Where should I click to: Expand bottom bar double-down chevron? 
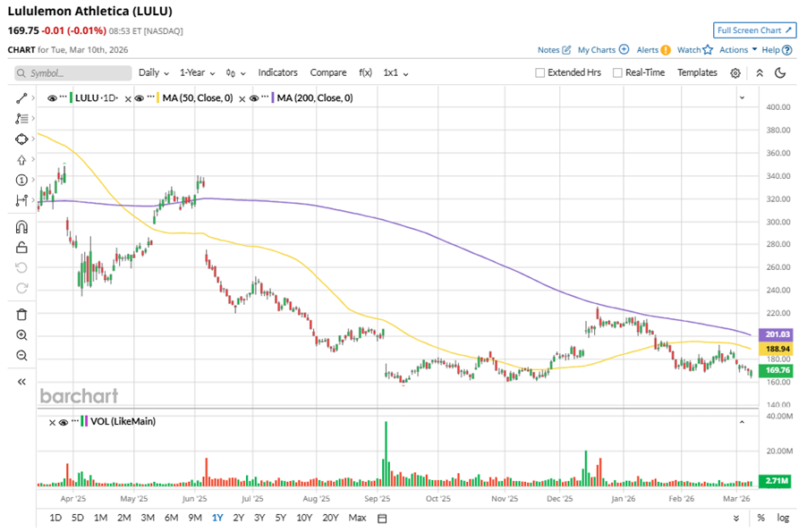[x=736, y=518]
